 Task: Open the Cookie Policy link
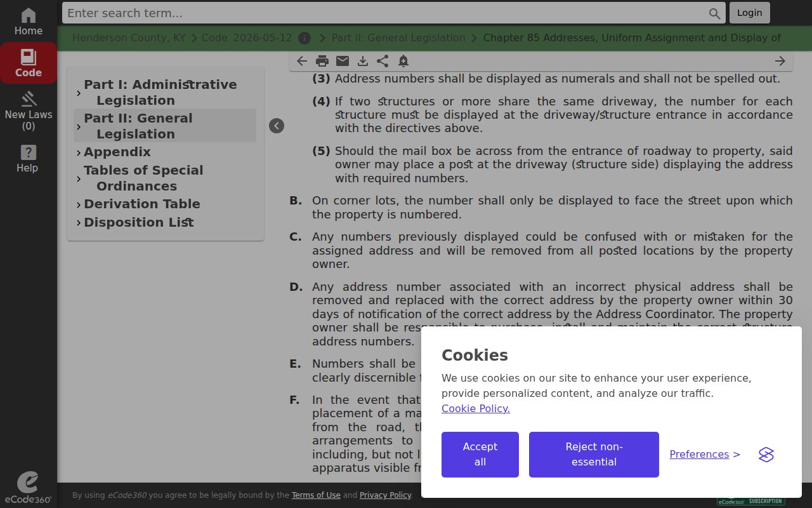(x=476, y=408)
